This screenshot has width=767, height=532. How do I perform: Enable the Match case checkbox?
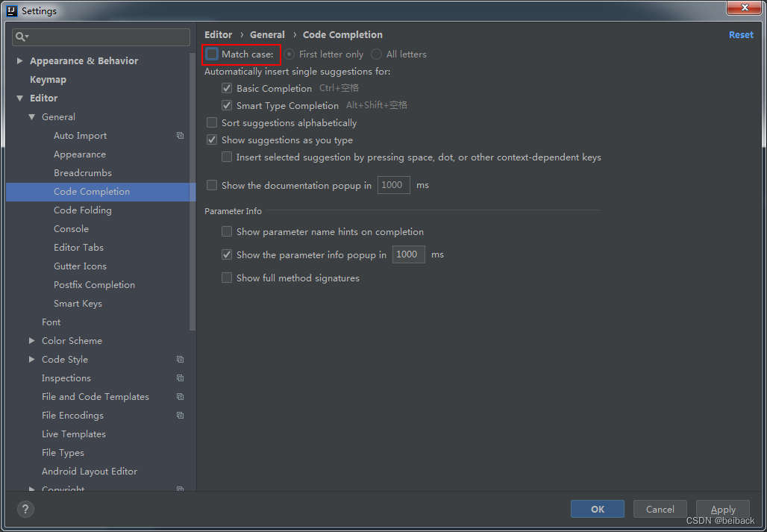pos(212,54)
